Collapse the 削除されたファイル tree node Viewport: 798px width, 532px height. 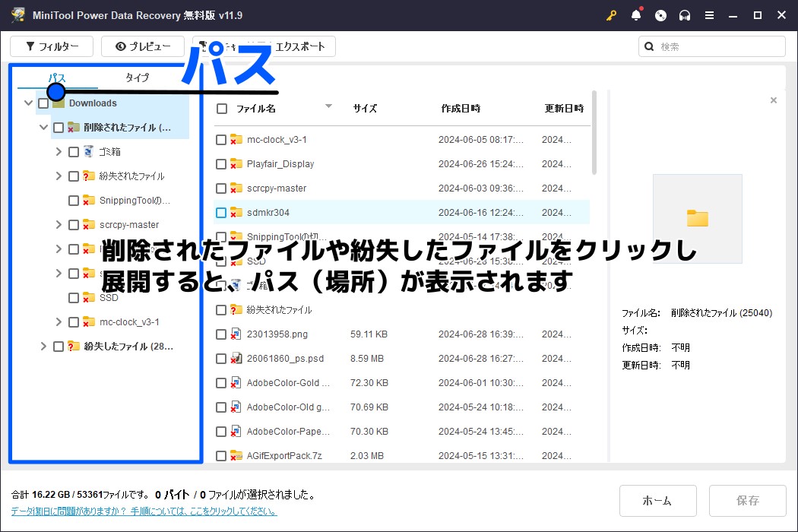click(43, 127)
